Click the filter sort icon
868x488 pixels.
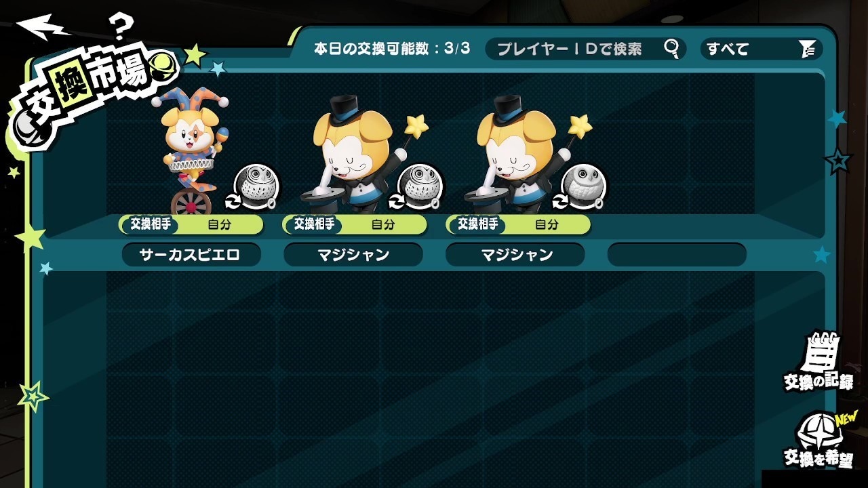807,49
